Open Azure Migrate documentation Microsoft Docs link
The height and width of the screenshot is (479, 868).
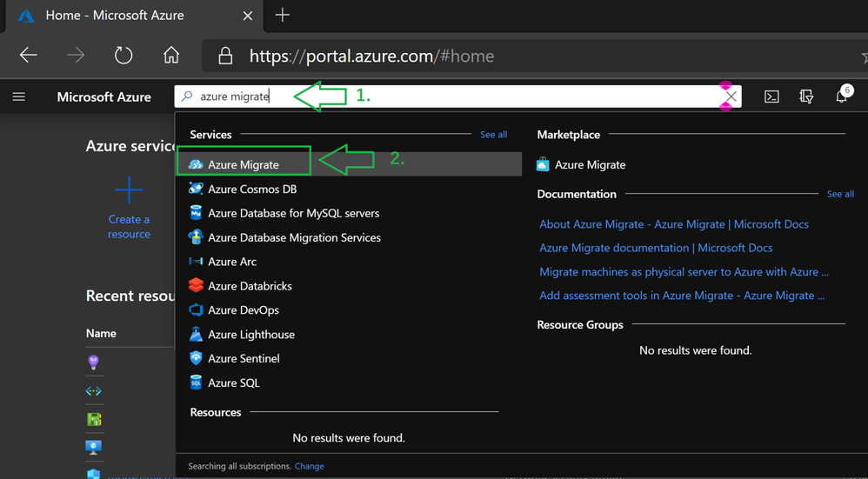[x=656, y=248]
